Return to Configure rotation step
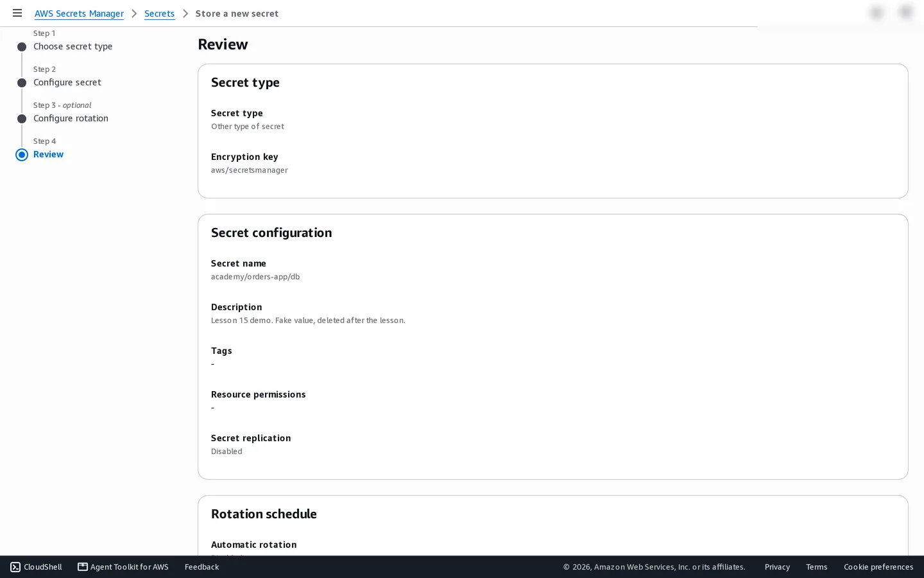Image resolution: width=924 pixels, height=578 pixels. (x=71, y=118)
